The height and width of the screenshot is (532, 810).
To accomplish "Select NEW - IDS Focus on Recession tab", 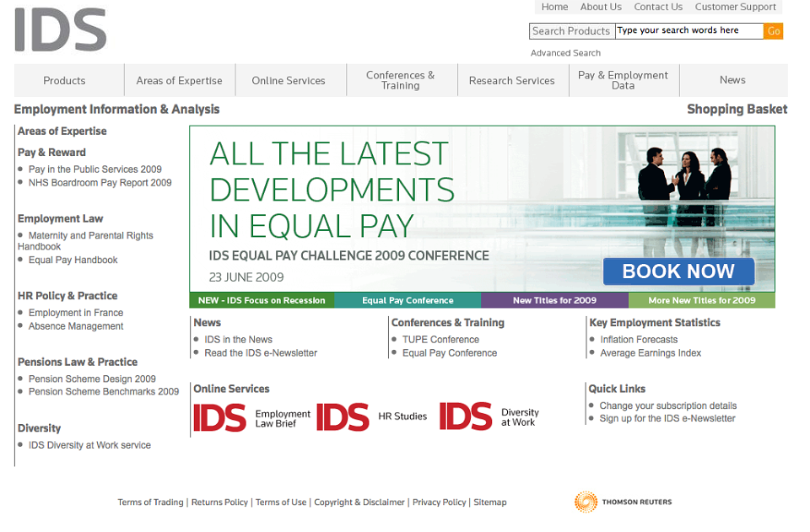I will [262, 300].
